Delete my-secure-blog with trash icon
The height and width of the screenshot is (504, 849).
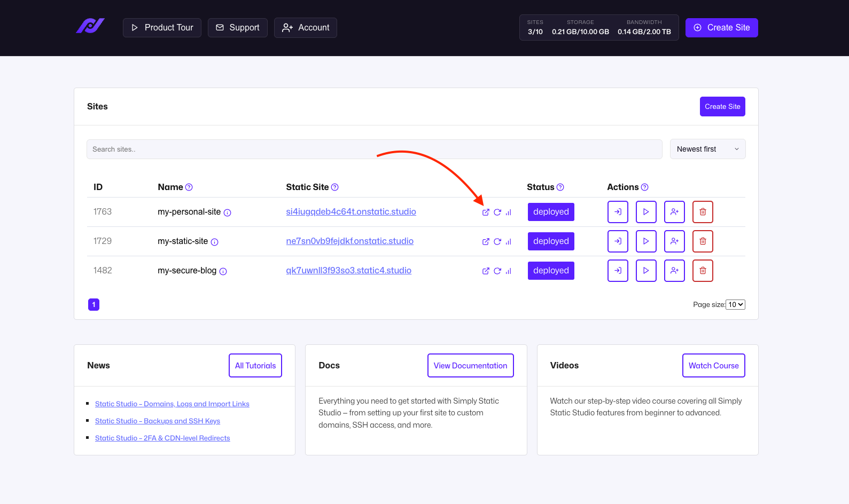coord(703,271)
